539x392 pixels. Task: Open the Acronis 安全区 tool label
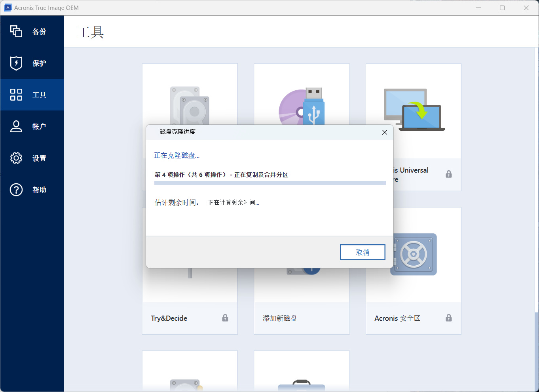[397, 318]
